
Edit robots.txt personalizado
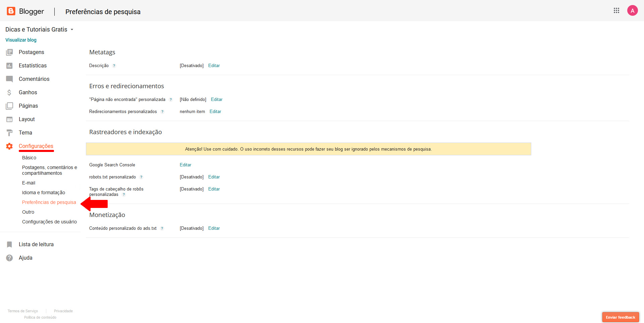[214, 177]
